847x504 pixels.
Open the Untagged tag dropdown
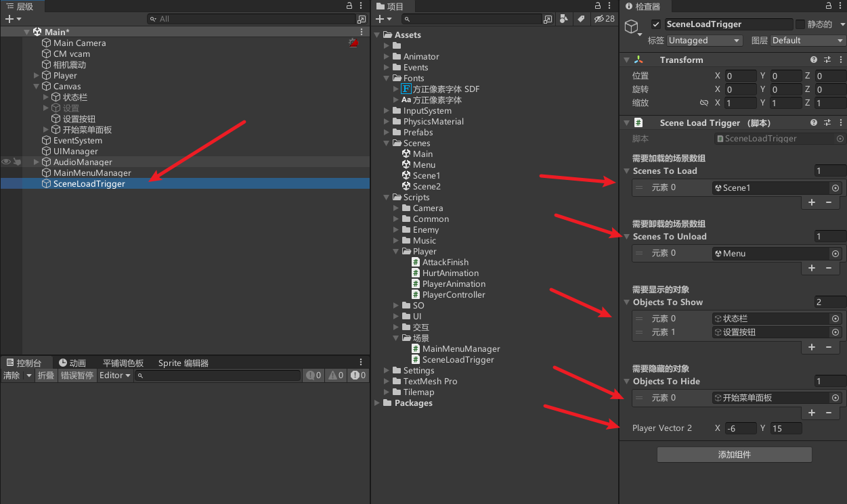tap(704, 40)
